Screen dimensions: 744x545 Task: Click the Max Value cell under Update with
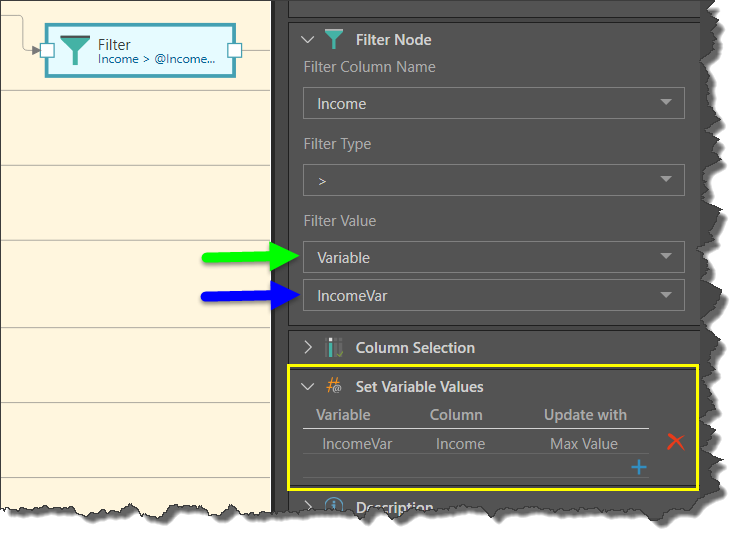pos(584,444)
